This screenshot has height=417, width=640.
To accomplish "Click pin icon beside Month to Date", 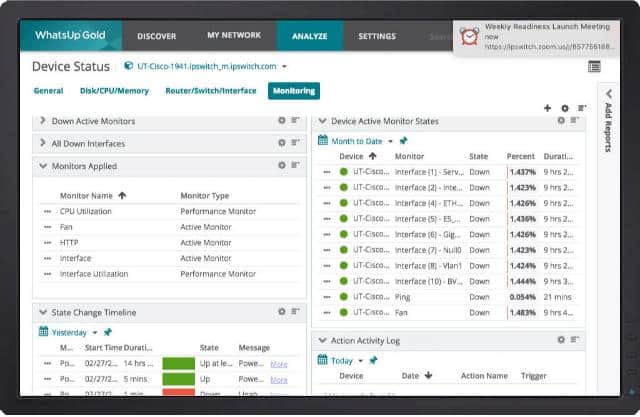I will [x=403, y=141].
